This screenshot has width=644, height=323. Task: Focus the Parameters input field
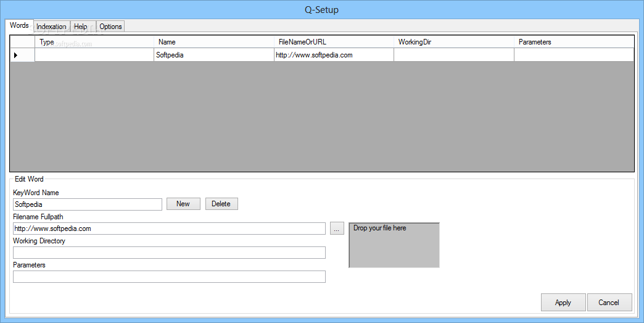(169, 277)
